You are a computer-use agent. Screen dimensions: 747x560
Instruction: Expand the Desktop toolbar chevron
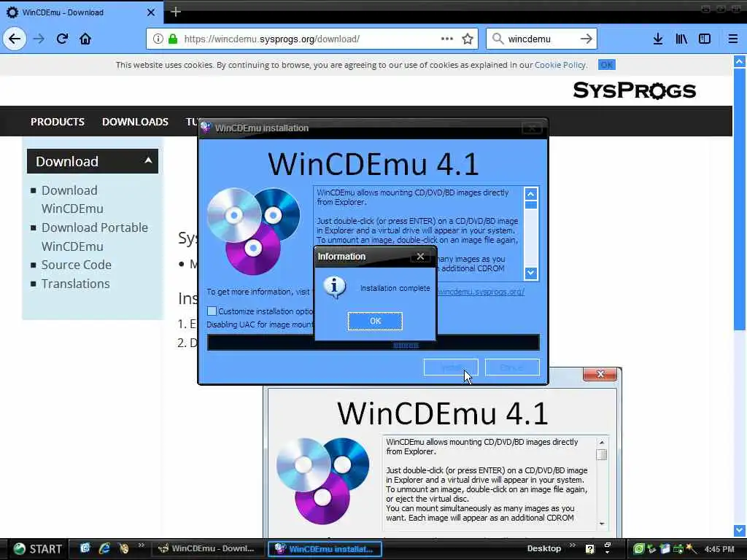[572, 545]
